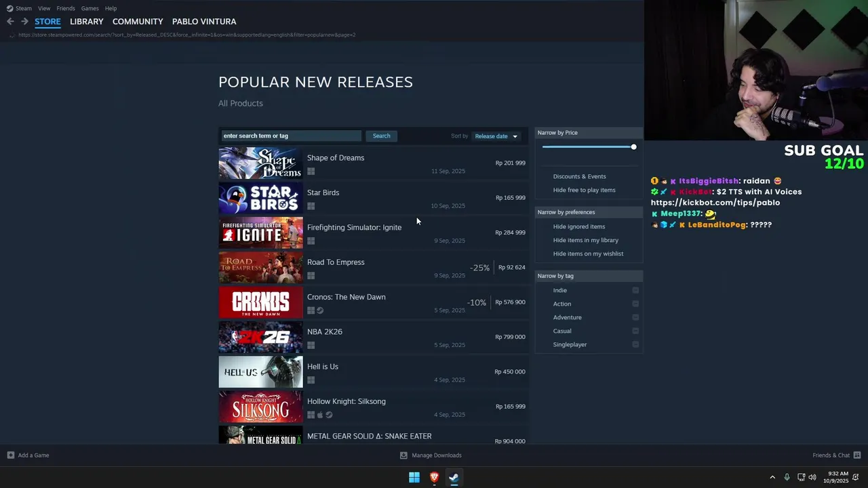Enable the Adventure tag filter
The width and height of the screenshot is (868, 488).
click(x=567, y=317)
